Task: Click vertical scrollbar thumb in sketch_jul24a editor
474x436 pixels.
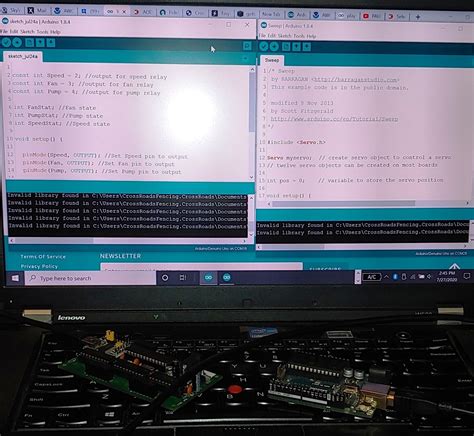Action: coord(252,102)
